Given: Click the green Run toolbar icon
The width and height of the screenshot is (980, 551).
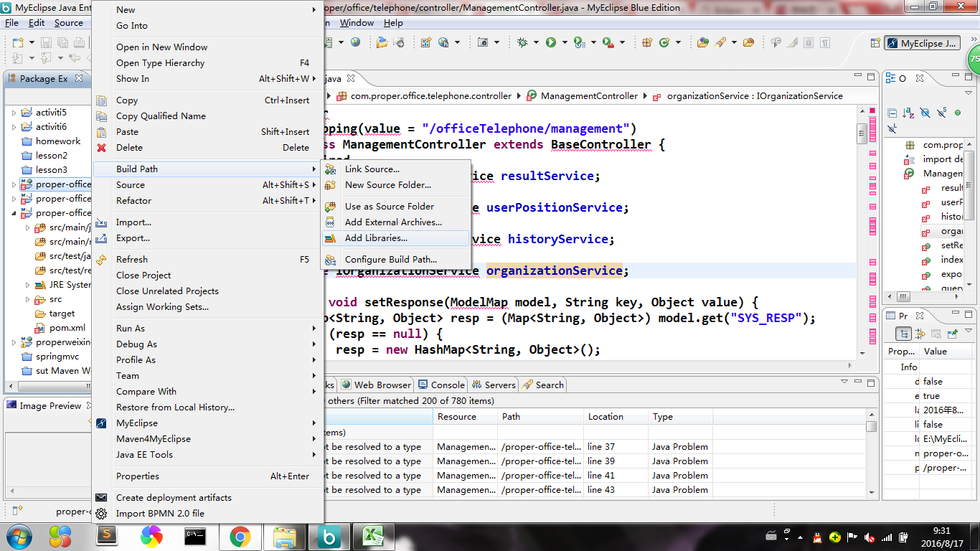Looking at the screenshot, I should coord(551,42).
